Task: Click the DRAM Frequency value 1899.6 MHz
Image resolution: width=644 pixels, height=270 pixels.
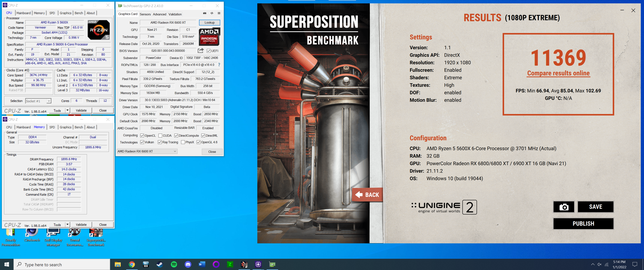Action: click(x=69, y=159)
